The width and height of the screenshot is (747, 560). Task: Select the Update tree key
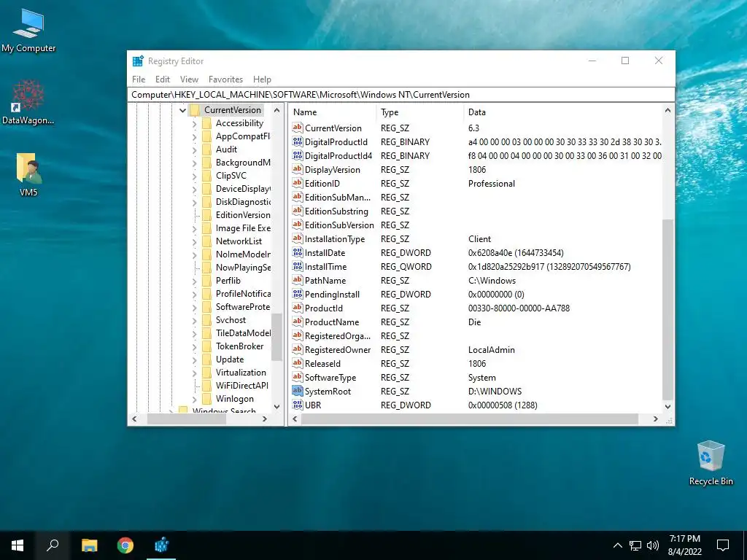(x=230, y=359)
